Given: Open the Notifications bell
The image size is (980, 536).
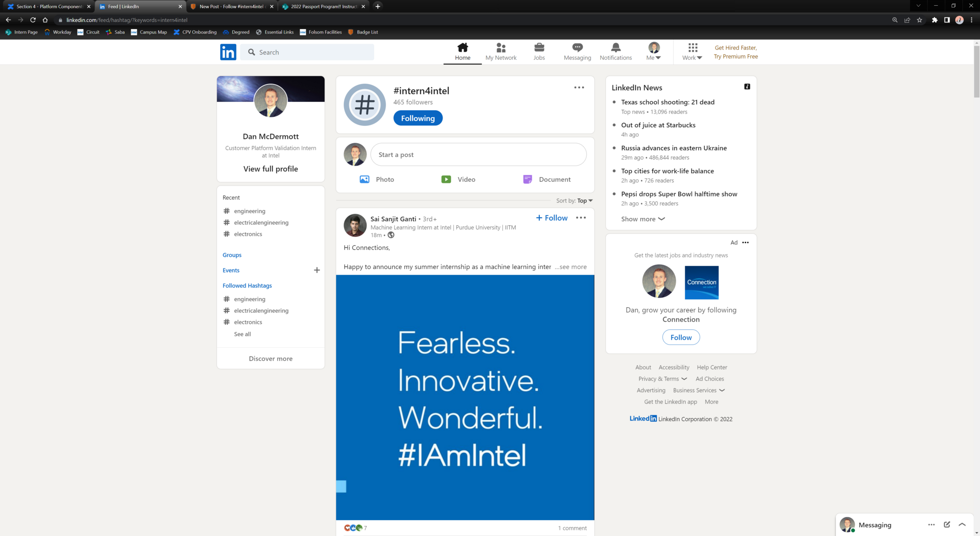Looking at the screenshot, I should pyautogui.click(x=615, y=51).
